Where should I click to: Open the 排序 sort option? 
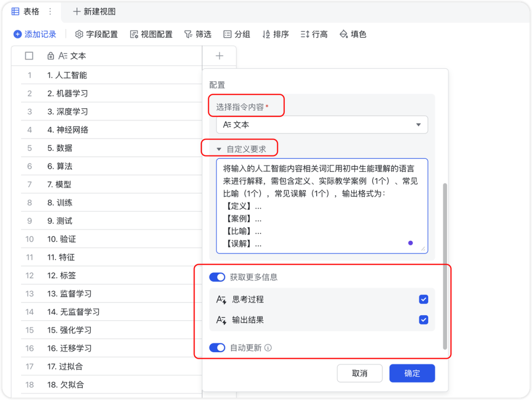tap(275, 34)
